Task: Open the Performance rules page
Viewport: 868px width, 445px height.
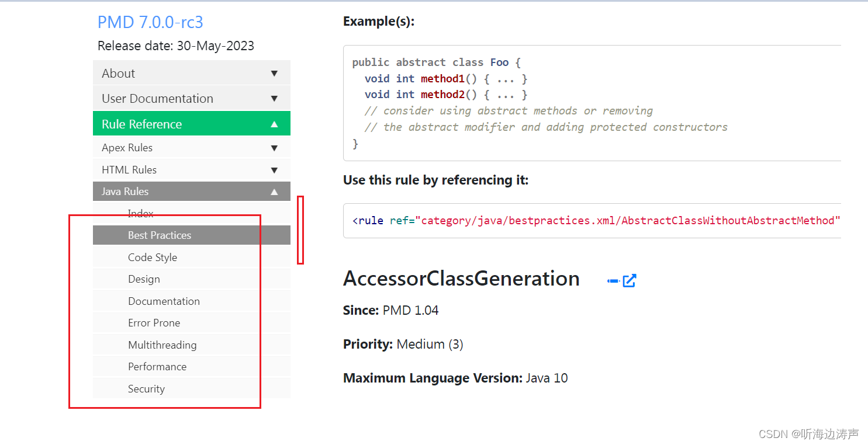Action: tap(192, 367)
